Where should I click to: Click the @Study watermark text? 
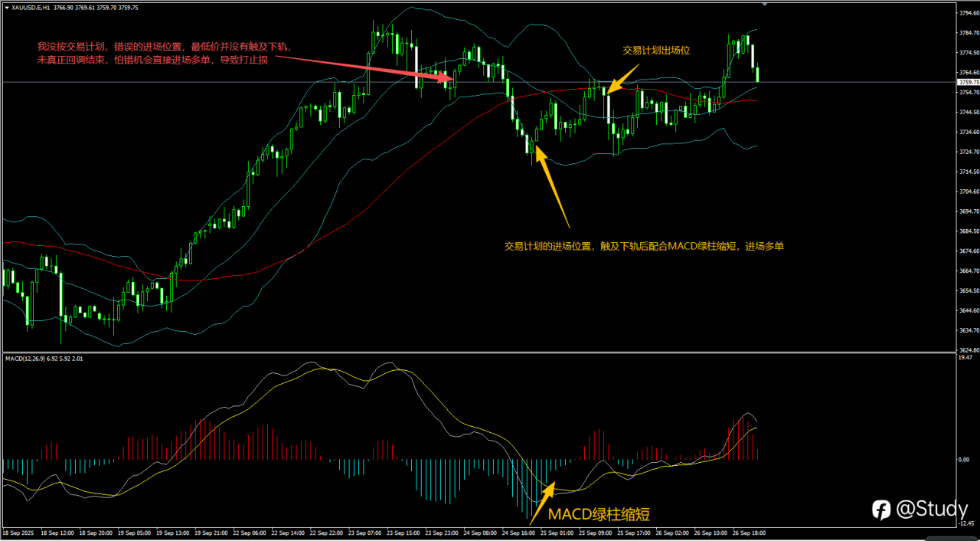tap(933, 510)
